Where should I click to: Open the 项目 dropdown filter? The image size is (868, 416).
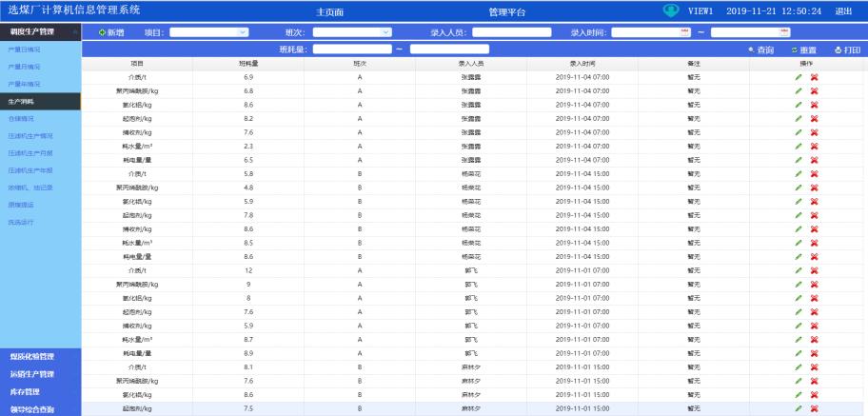tap(242, 32)
